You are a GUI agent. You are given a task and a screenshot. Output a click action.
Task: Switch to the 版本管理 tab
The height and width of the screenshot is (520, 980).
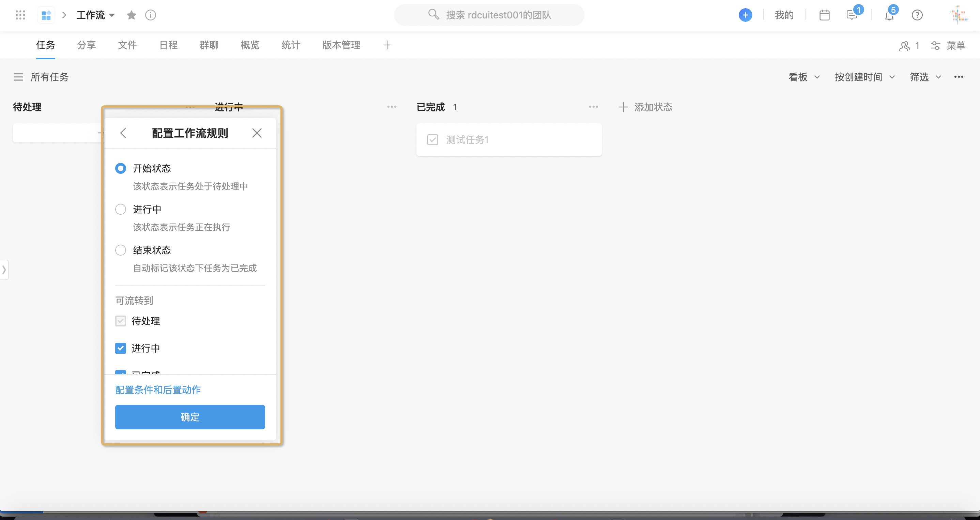click(x=341, y=45)
